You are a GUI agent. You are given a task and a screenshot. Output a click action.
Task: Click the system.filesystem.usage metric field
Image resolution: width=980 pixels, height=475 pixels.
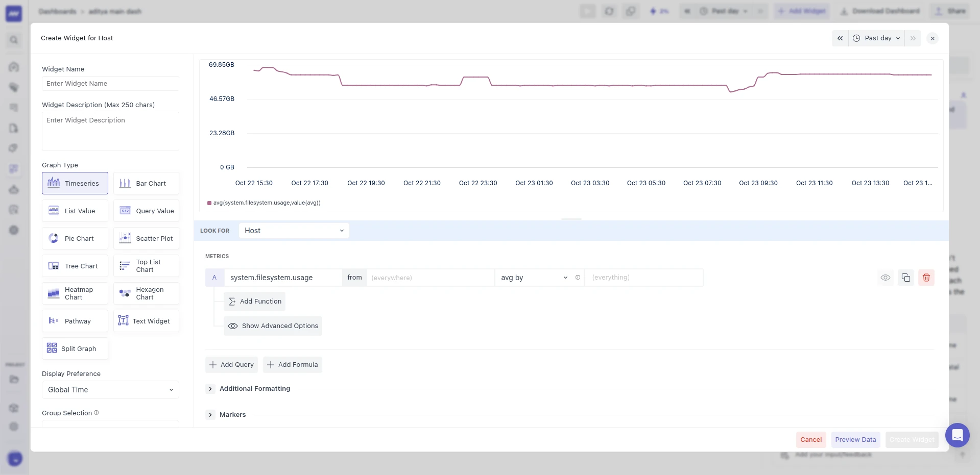[x=283, y=278]
